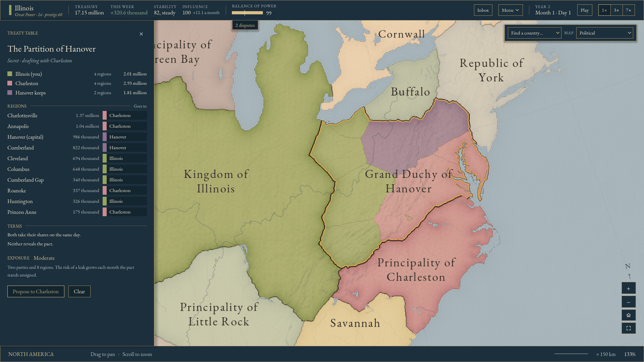Change Cleveland recipient selector

point(125,158)
